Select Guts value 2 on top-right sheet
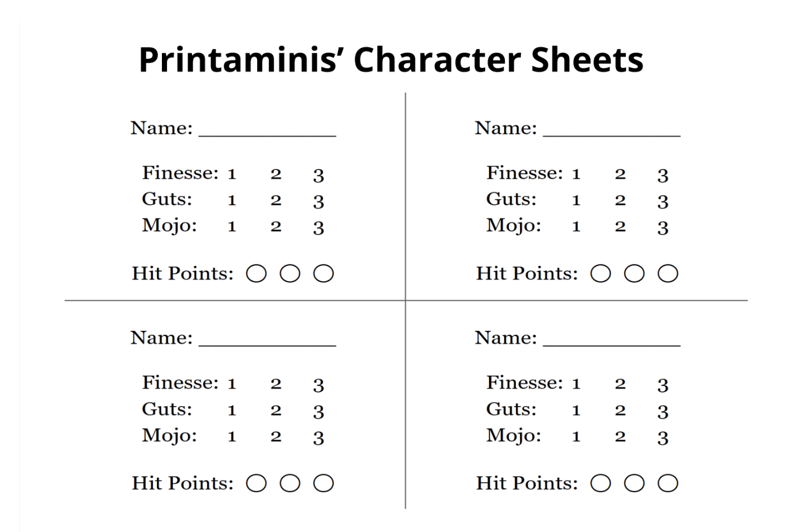This screenshot has width=800, height=532. pos(620,200)
